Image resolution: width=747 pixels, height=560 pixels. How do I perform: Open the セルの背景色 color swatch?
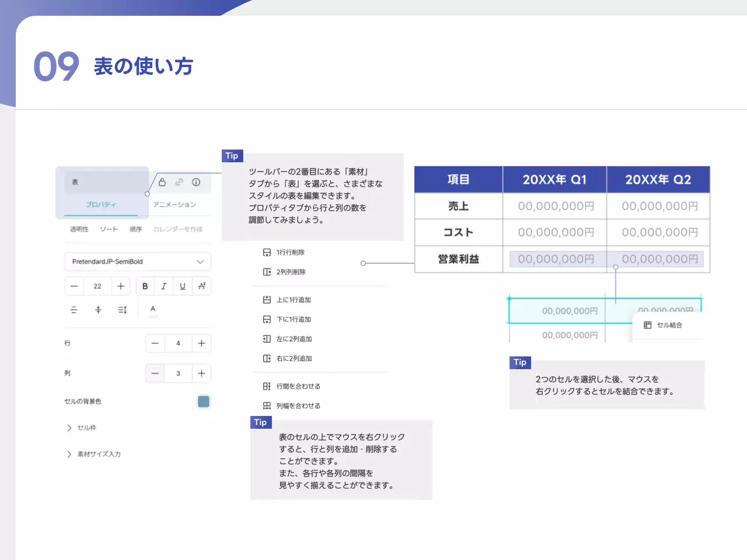click(203, 401)
